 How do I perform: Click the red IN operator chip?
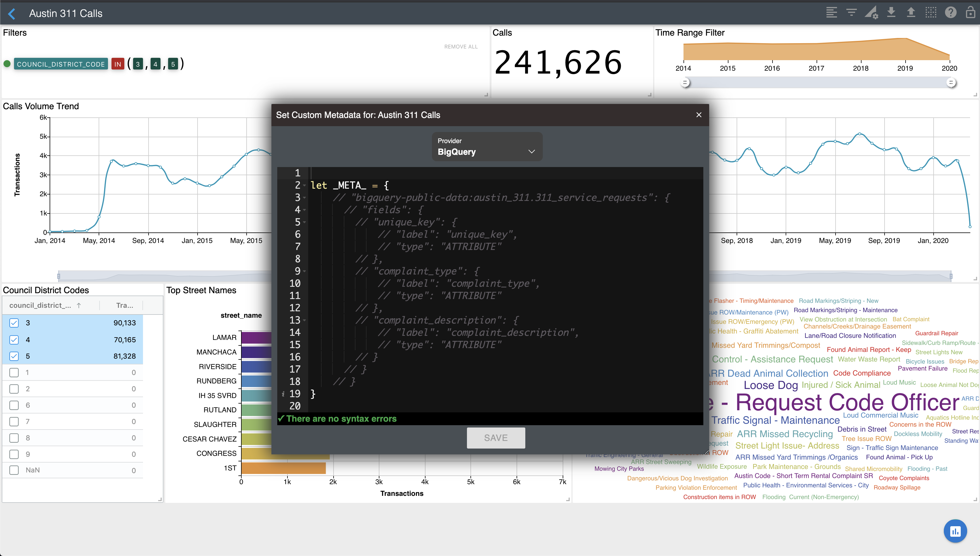pos(118,64)
